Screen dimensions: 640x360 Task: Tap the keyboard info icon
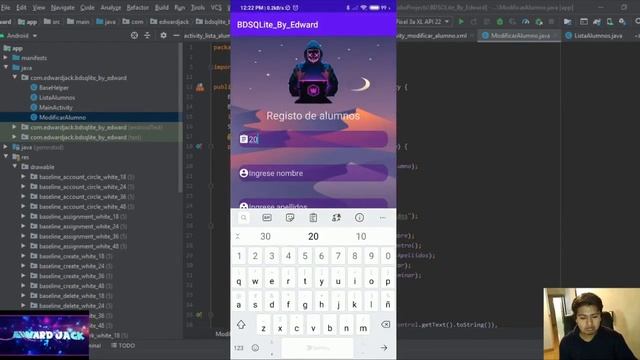[x=359, y=218]
